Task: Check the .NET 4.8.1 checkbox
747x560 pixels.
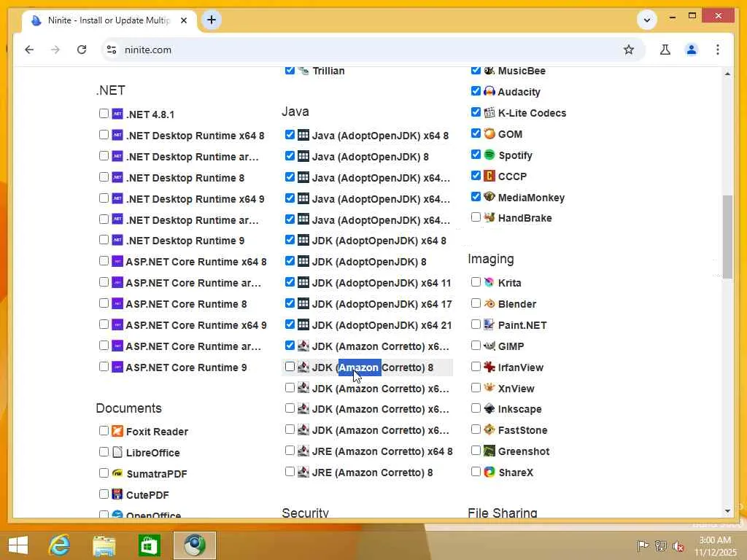Action: [x=104, y=113]
